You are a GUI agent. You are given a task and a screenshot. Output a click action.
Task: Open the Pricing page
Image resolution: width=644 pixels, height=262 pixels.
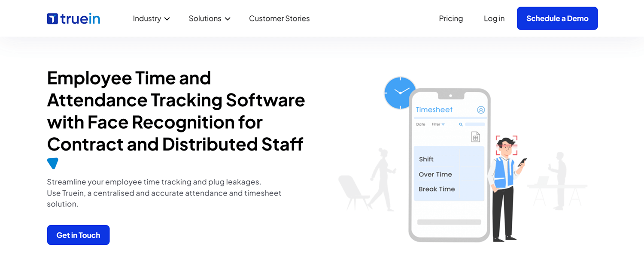(451, 18)
